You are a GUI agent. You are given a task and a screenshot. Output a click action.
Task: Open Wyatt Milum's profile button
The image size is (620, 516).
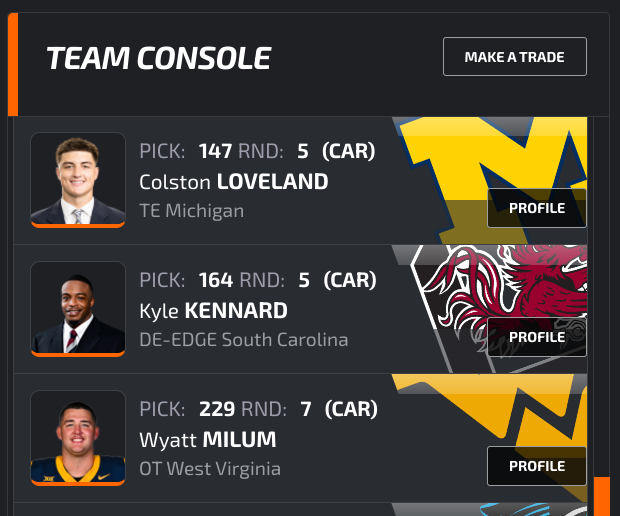(x=536, y=466)
